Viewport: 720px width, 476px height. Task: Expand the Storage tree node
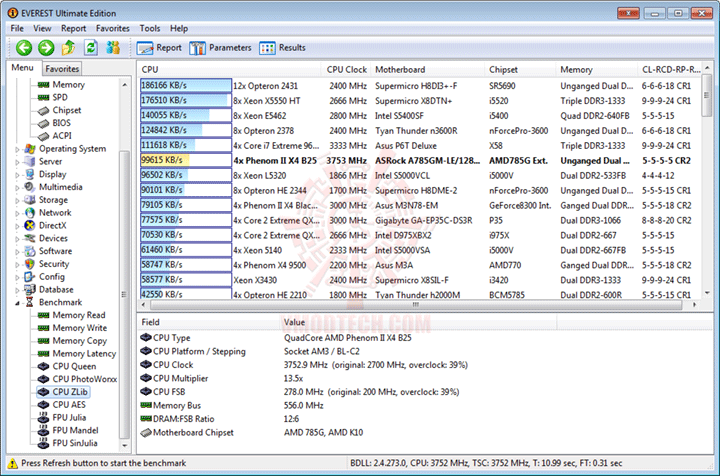coord(17,201)
